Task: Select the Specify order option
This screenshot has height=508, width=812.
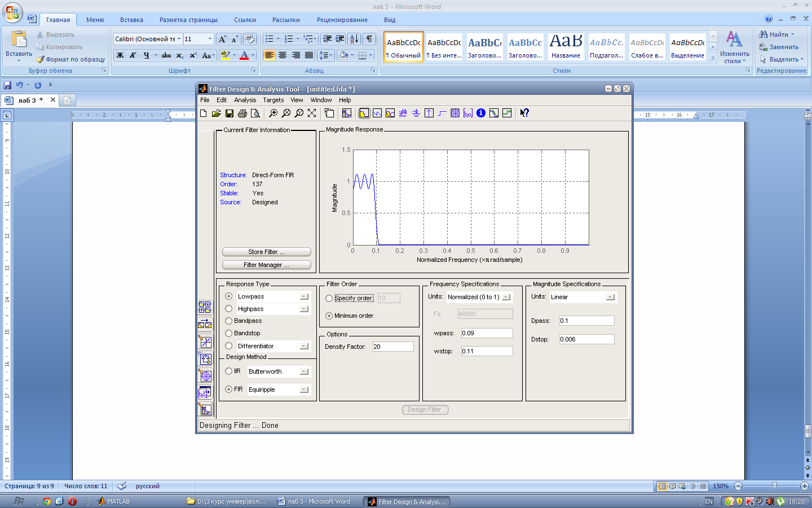Action: [x=329, y=299]
